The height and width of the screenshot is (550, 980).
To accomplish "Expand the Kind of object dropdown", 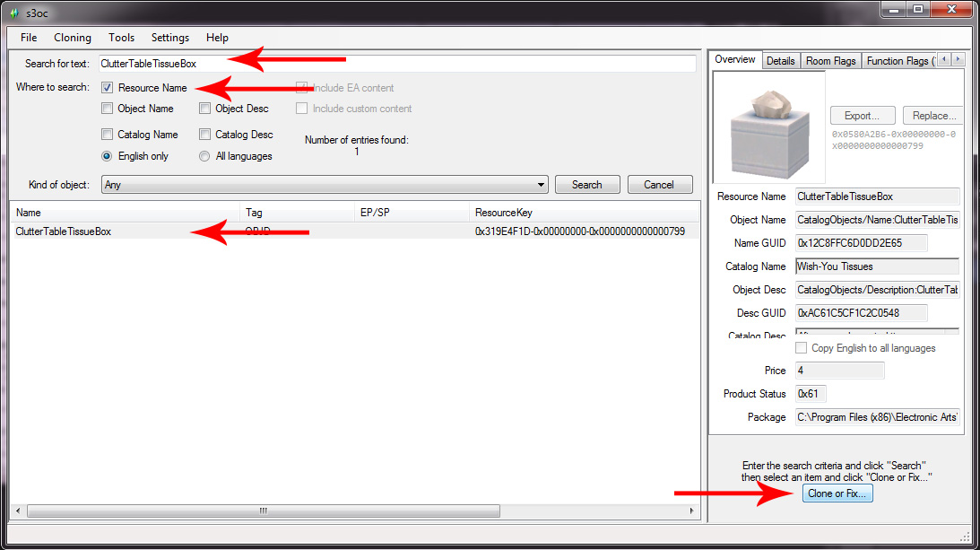I will [541, 185].
